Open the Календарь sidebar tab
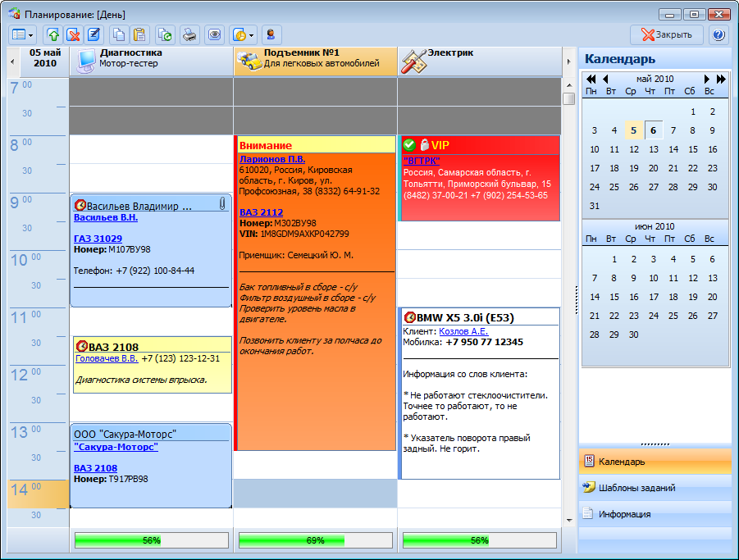The height and width of the screenshot is (560, 739). pyautogui.click(x=655, y=462)
